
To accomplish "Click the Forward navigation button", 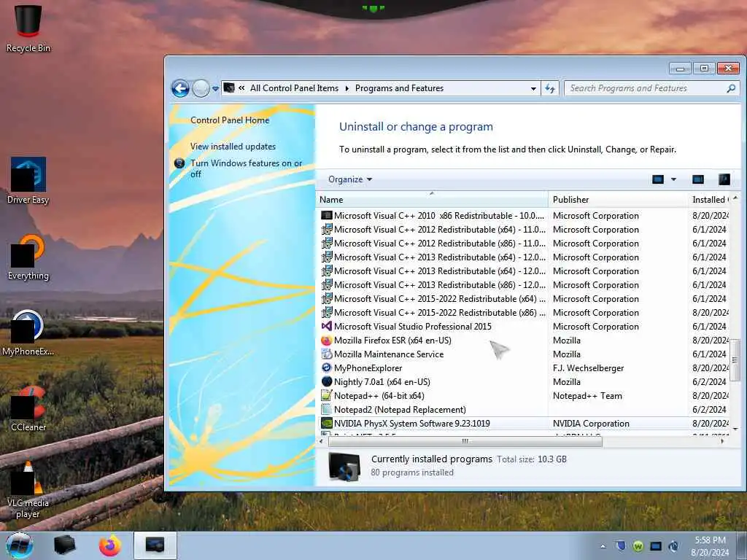I will tap(201, 88).
